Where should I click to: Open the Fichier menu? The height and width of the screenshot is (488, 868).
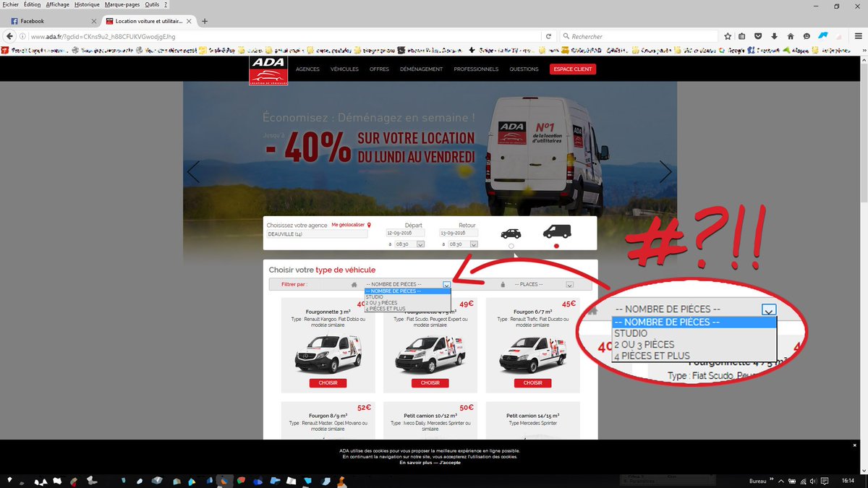pyautogui.click(x=10, y=4)
